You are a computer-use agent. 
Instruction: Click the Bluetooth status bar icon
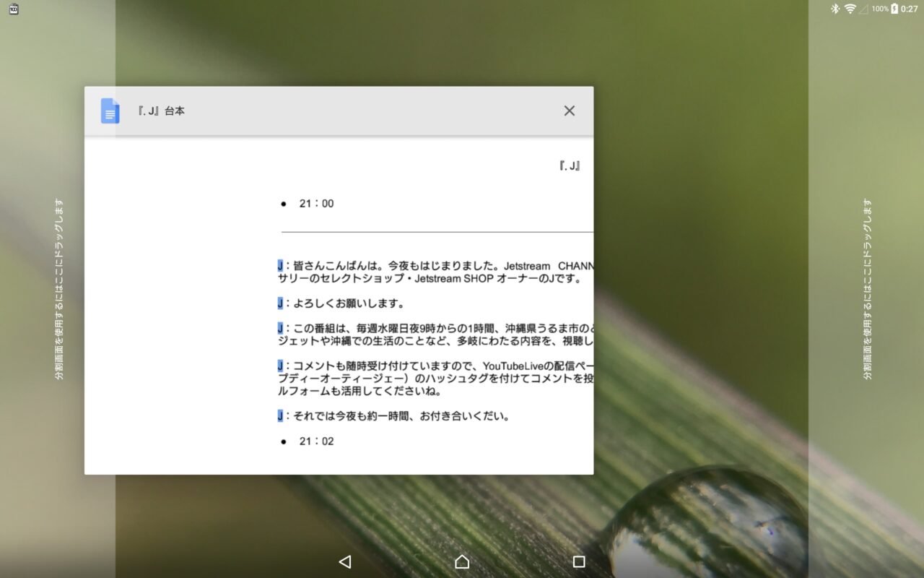(834, 9)
